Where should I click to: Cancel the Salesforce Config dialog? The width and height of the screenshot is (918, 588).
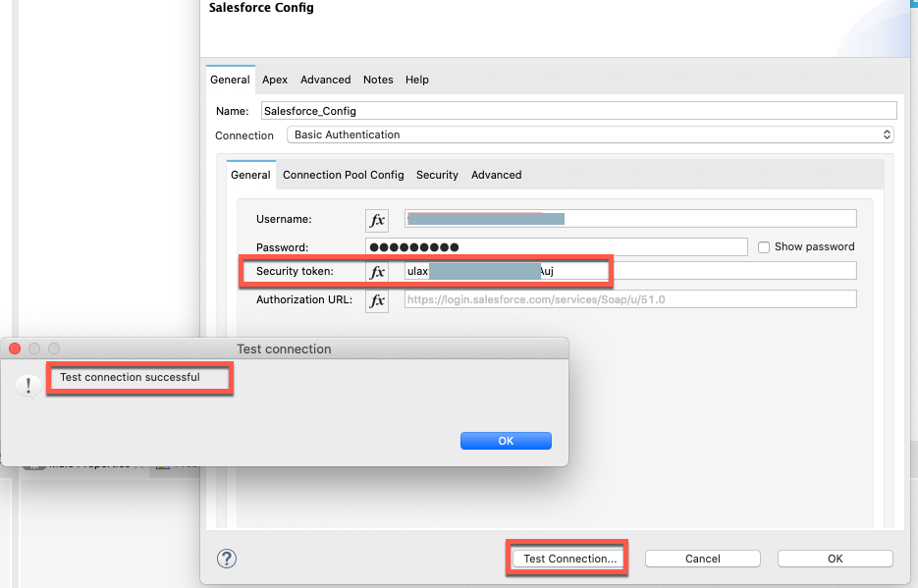pyautogui.click(x=703, y=559)
